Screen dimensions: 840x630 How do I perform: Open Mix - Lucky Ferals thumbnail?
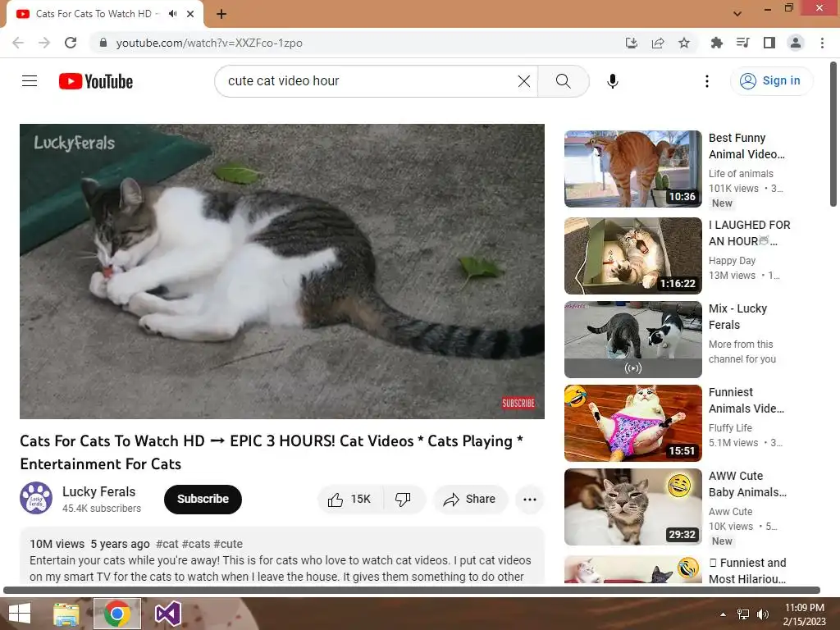click(x=632, y=339)
